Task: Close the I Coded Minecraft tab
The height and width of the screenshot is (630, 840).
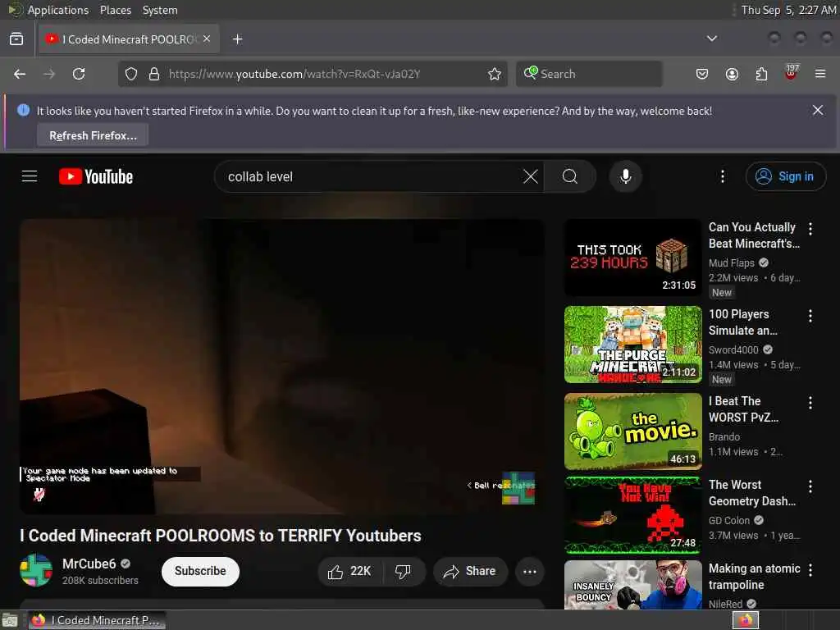Action: click(207, 39)
